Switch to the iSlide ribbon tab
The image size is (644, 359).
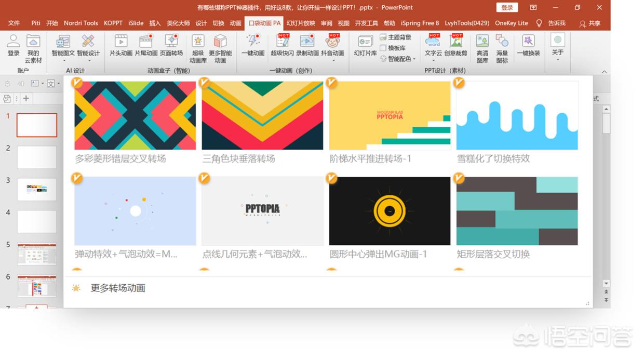[136, 23]
